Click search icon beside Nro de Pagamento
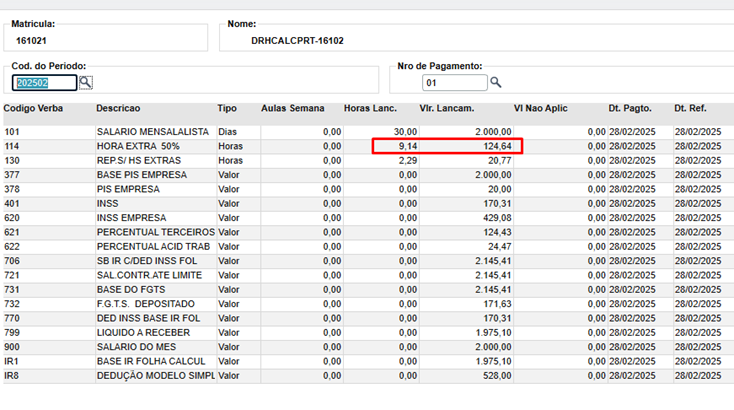 pos(495,83)
